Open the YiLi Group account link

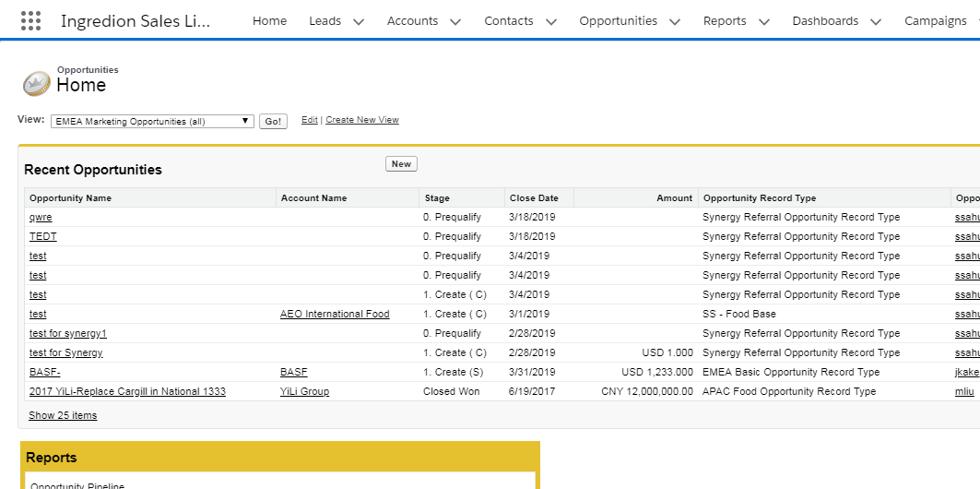(304, 391)
